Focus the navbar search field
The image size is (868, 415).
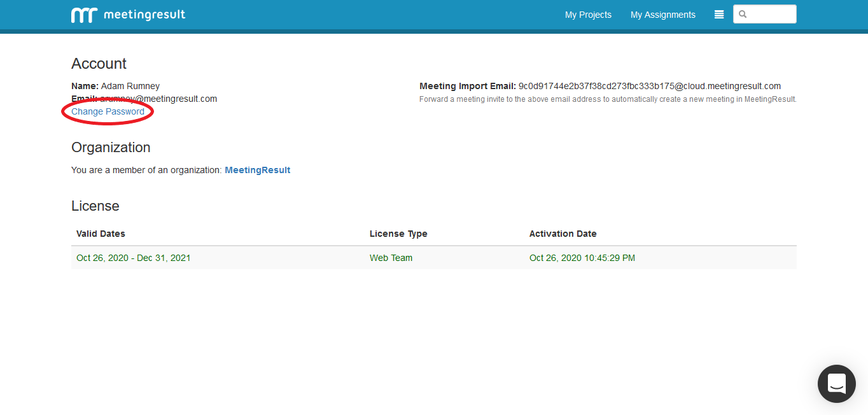[770, 14]
